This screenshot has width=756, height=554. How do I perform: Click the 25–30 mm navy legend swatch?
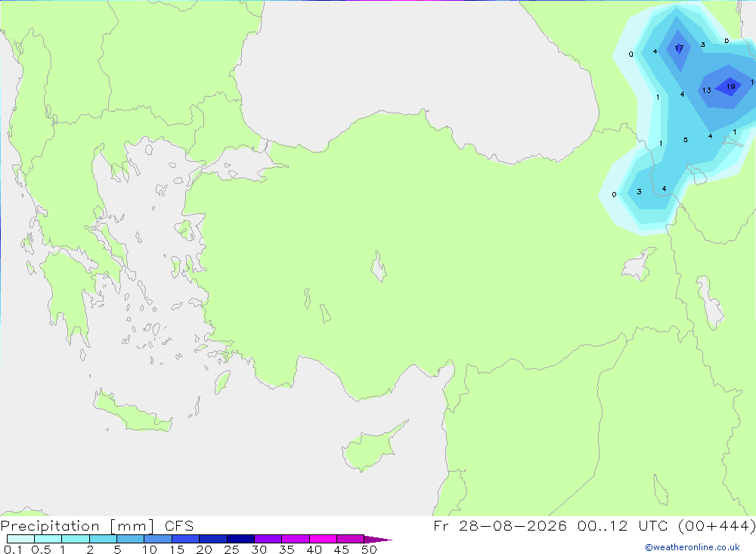tap(240, 539)
